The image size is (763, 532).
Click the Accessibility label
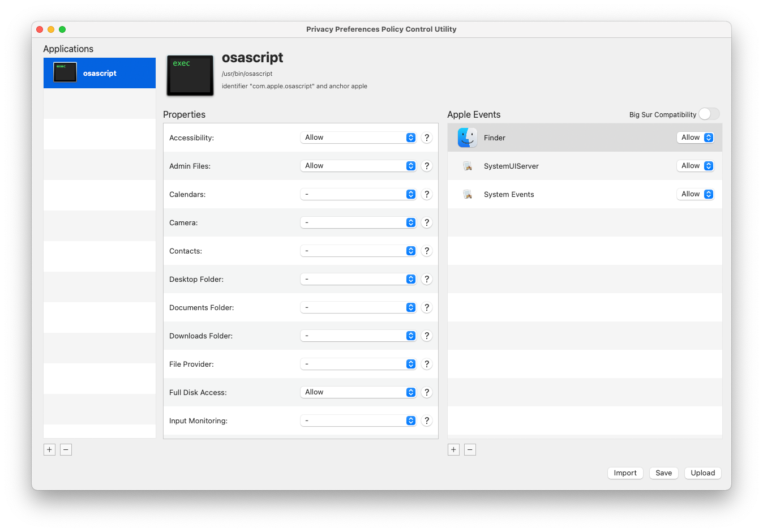pos(191,138)
